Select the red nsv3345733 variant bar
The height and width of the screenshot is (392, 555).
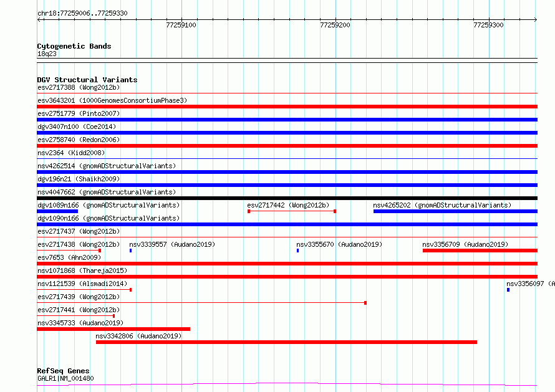pos(113,329)
